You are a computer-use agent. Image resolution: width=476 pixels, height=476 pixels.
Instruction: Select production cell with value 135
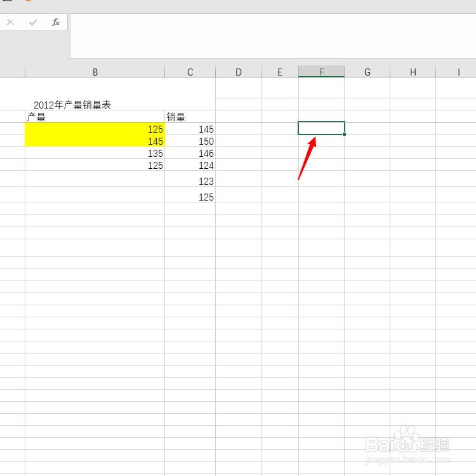coord(95,153)
